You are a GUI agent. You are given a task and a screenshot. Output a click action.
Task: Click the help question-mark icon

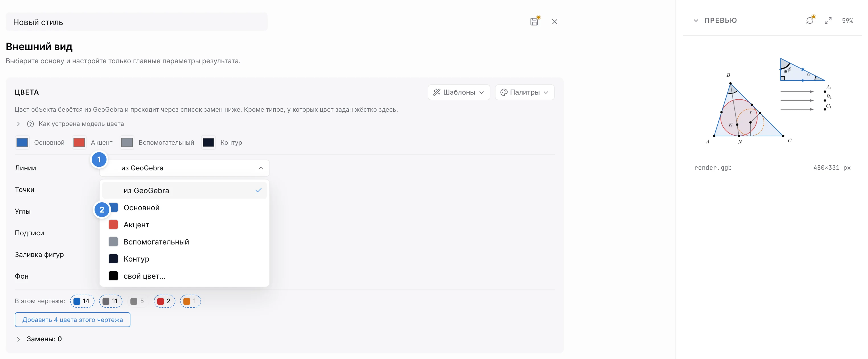(x=30, y=124)
